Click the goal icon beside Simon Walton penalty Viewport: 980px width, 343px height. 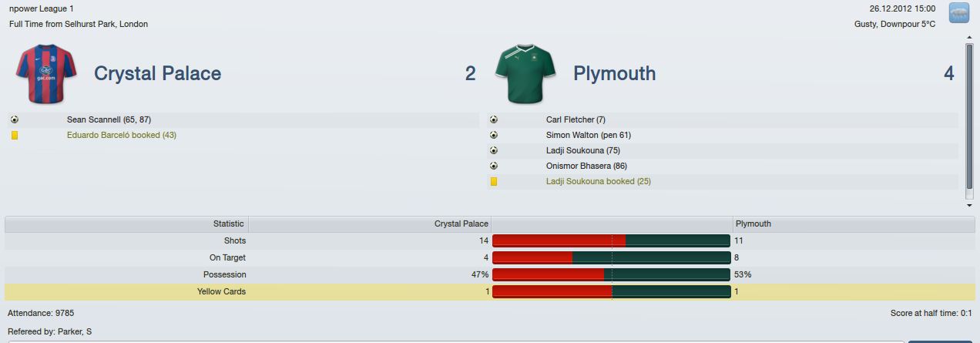(494, 135)
